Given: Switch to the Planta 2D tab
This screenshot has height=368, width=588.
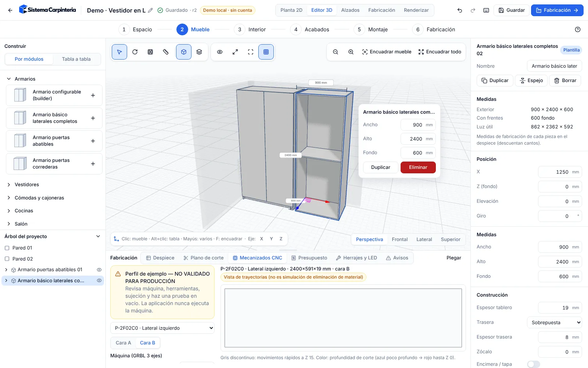Looking at the screenshot, I should pyautogui.click(x=291, y=10).
